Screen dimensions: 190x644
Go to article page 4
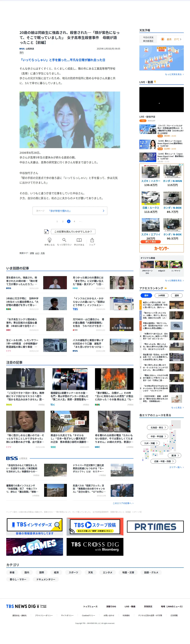(74, 221)
